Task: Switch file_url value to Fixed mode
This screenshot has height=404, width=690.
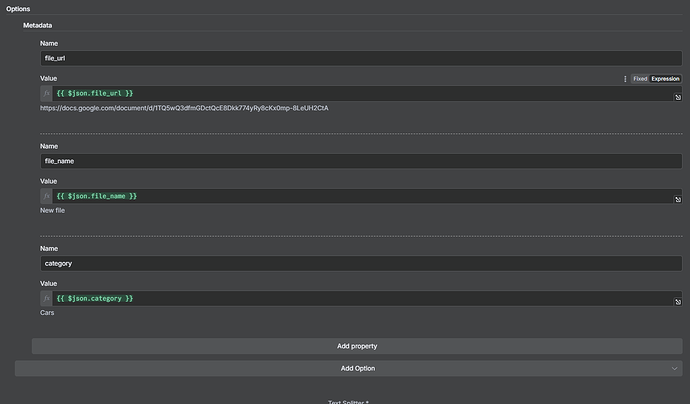Action: [x=640, y=79]
